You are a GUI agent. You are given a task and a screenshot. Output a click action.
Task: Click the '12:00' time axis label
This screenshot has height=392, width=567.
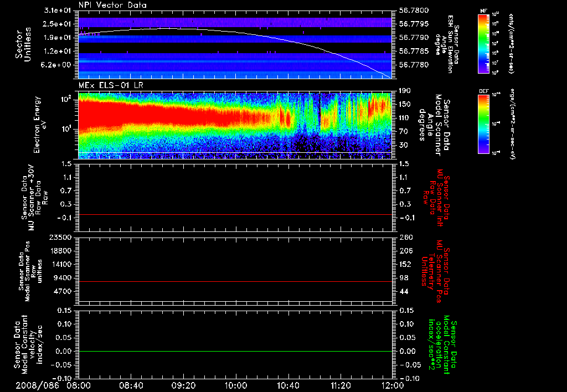pos(393,385)
